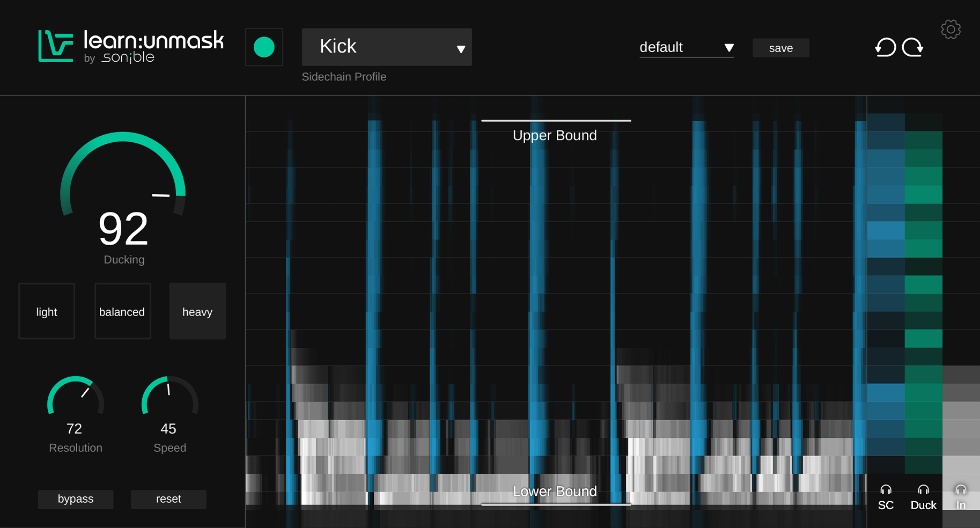
Task: Click the arrow on the Kick dropdown
Action: click(461, 49)
